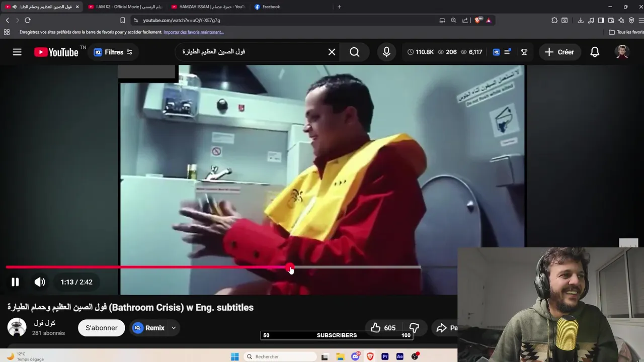Go back in browser history

[7, 20]
